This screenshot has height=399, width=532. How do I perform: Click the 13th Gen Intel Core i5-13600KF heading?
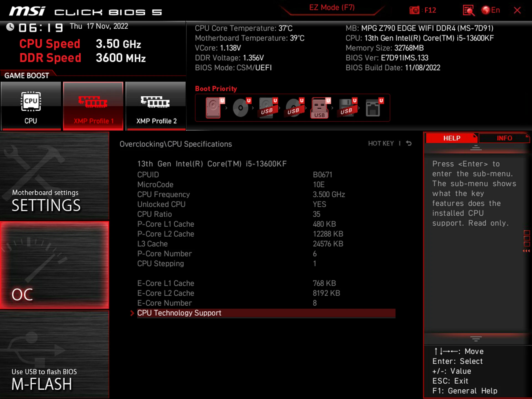coord(212,164)
